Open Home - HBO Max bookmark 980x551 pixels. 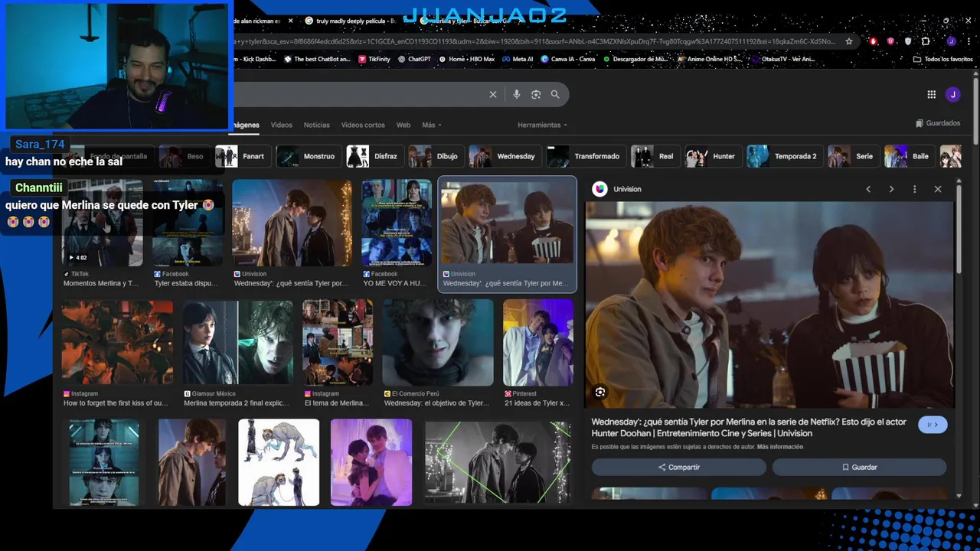[466, 59]
